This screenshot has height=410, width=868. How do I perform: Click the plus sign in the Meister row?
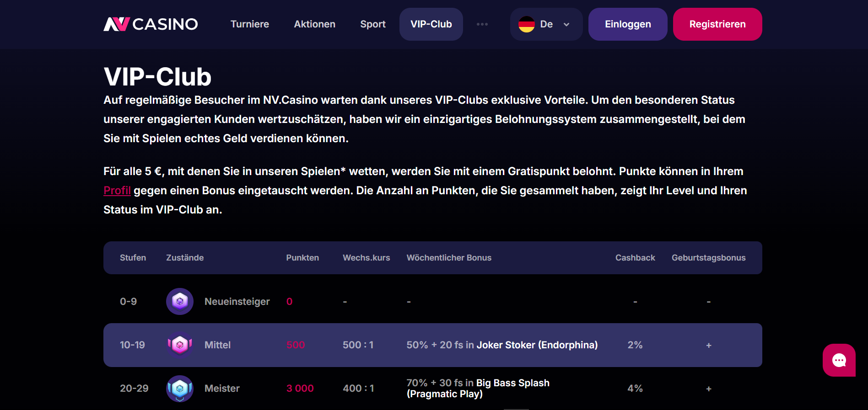(708, 389)
